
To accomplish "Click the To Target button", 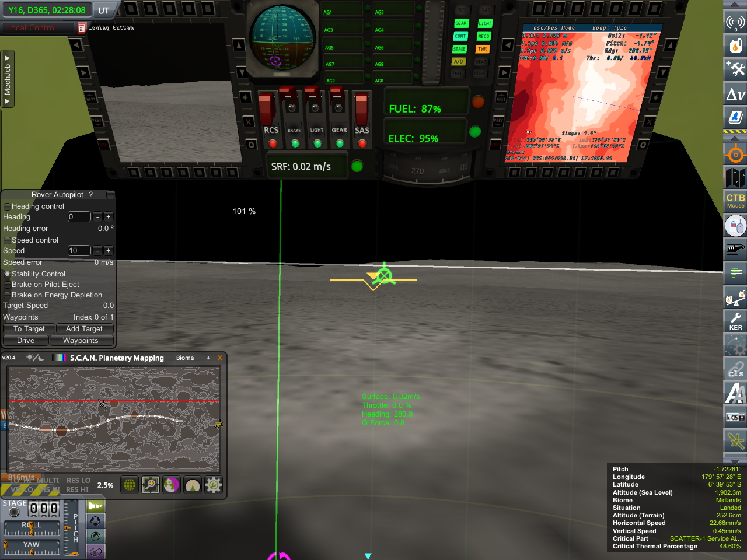I will click(x=29, y=329).
